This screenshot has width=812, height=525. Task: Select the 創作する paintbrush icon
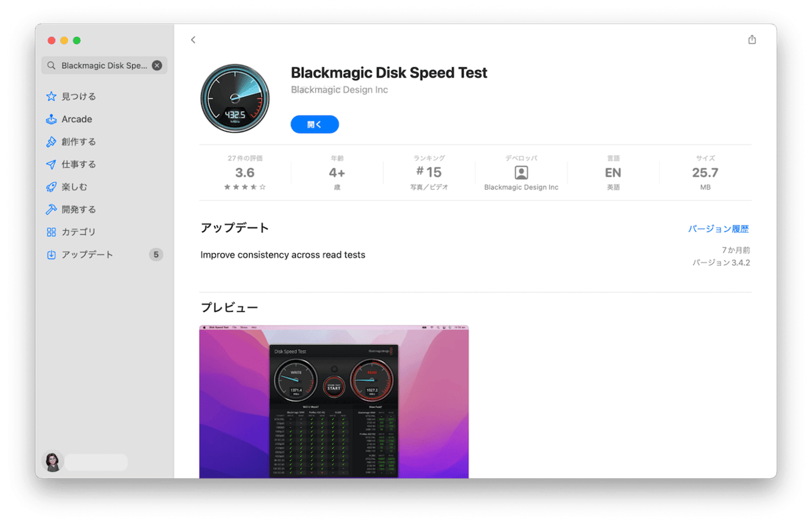tap(51, 142)
